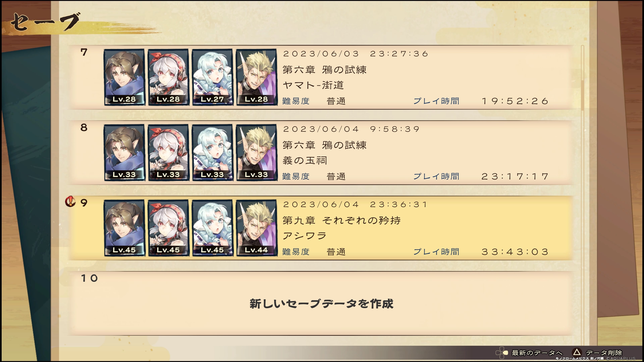This screenshot has width=644, height=362.
Task: Click the brown-haired hero portrait in slot 7
Action: tap(124, 77)
